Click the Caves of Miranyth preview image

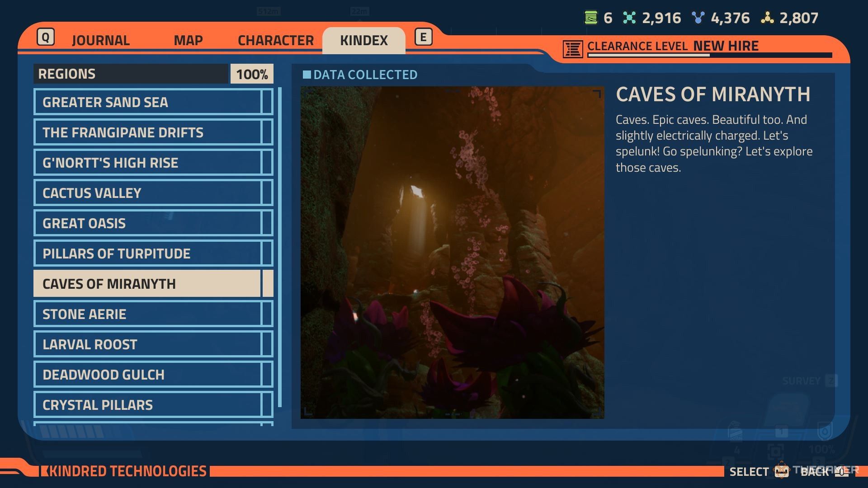(x=452, y=252)
